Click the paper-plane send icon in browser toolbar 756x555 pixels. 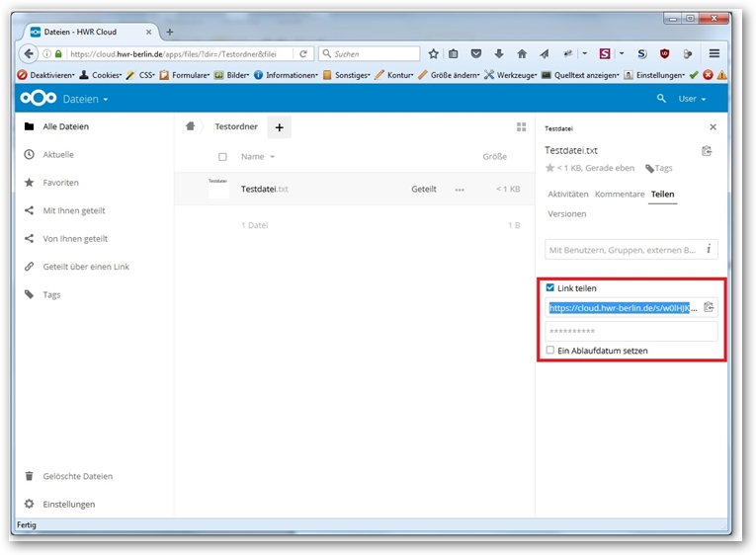pos(545,53)
